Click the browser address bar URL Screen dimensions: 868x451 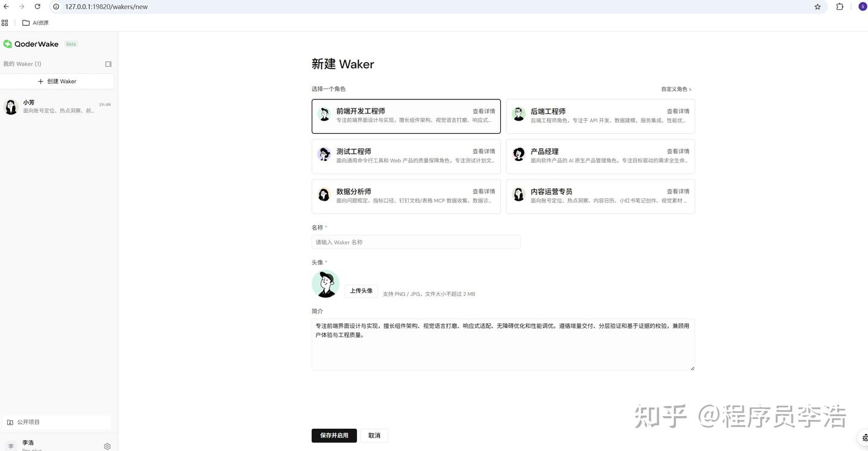point(106,7)
